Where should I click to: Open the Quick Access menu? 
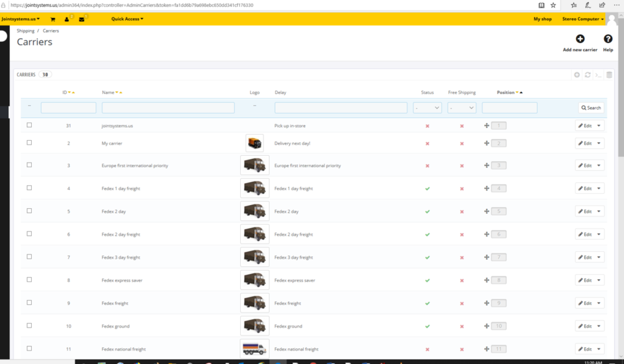[127, 19]
